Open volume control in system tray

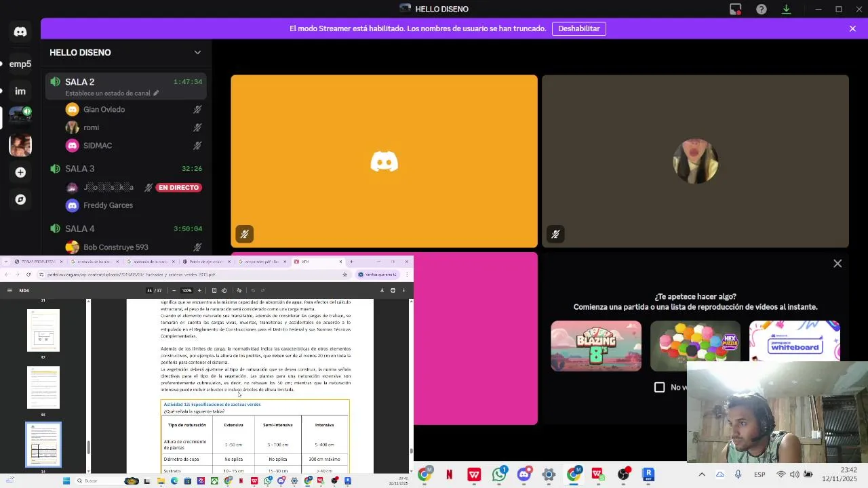coord(794,474)
